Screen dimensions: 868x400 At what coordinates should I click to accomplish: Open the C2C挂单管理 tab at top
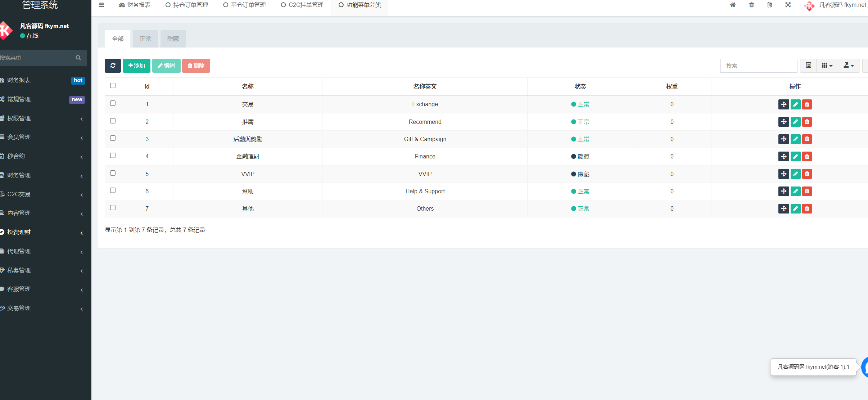(x=302, y=5)
